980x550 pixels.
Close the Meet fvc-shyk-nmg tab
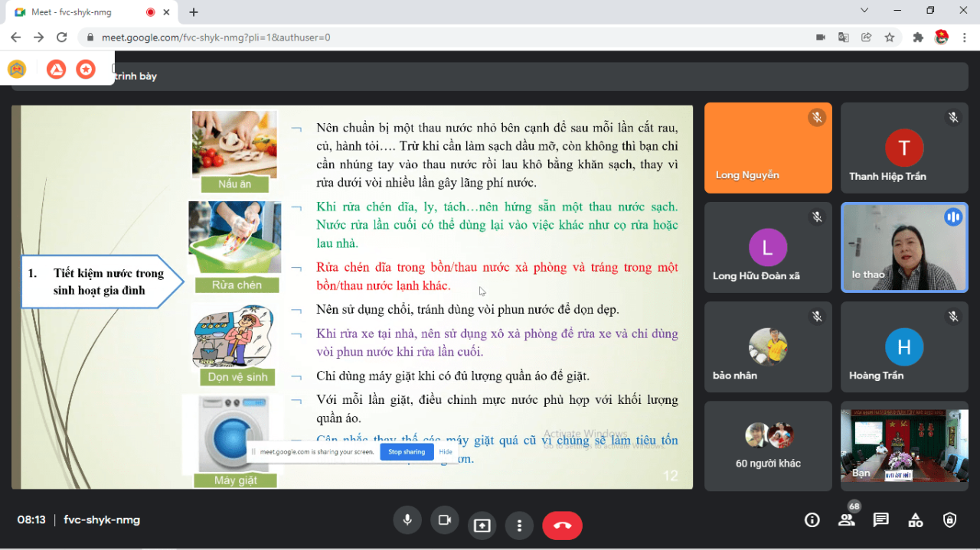(x=167, y=12)
